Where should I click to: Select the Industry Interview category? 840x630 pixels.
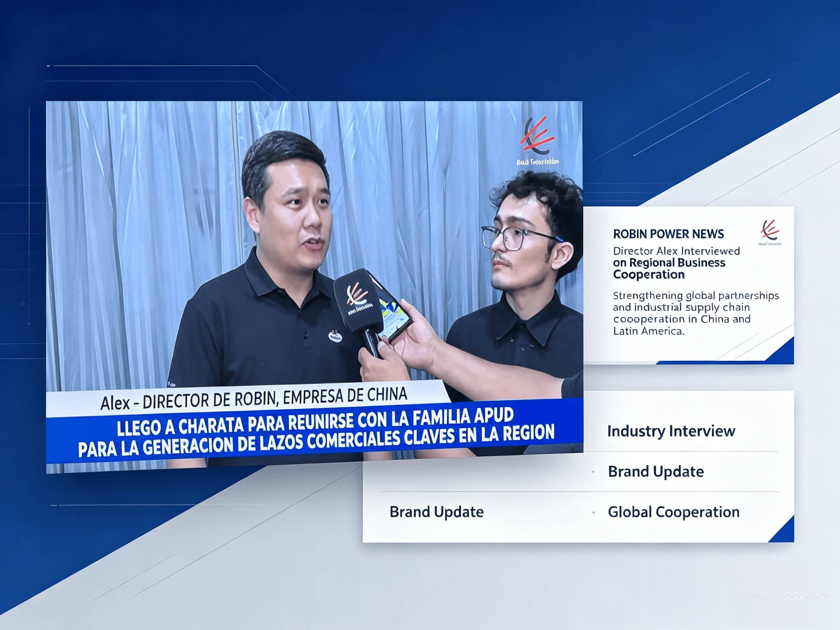pos(671,431)
